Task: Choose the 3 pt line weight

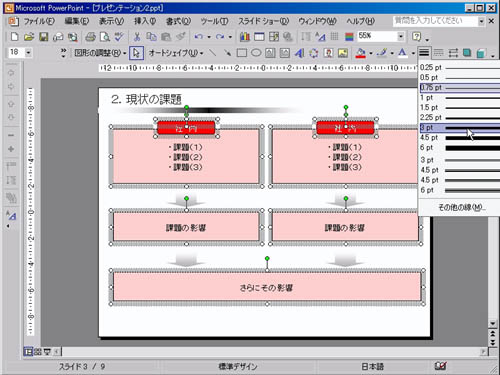Action: point(460,127)
